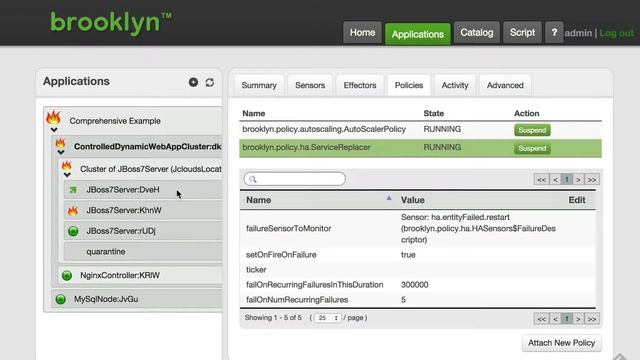Image resolution: width=640 pixels, height=360 pixels.
Task: Go to Home page
Action: [362, 33]
